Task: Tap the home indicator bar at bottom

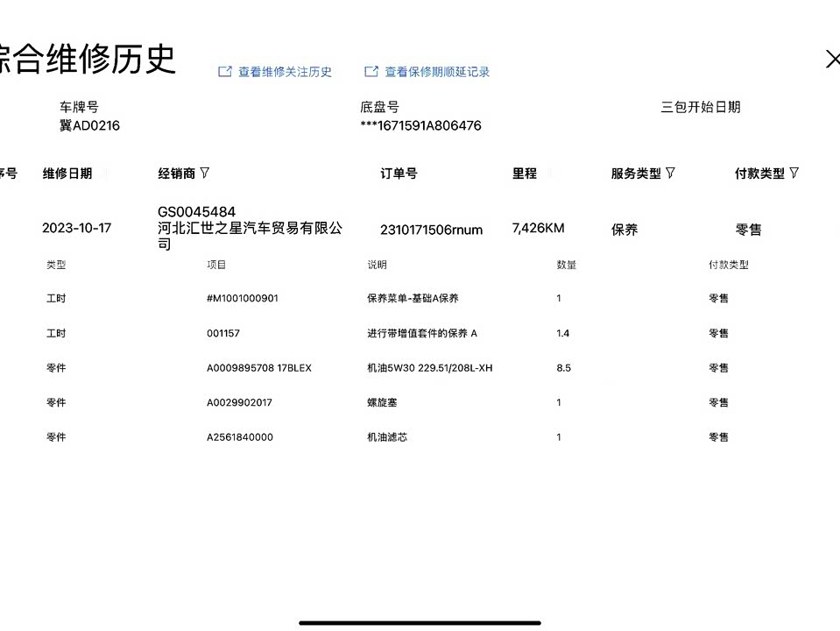Action: tap(420, 622)
